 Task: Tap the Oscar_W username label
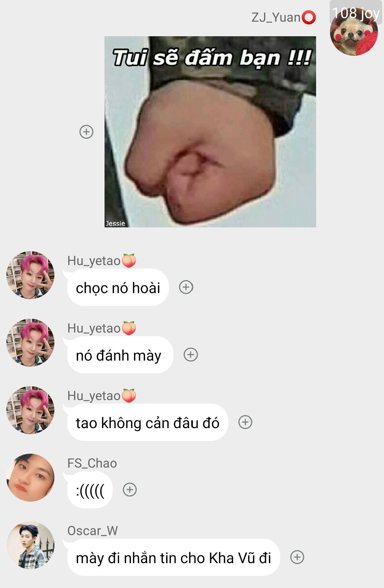click(x=92, y=531)
